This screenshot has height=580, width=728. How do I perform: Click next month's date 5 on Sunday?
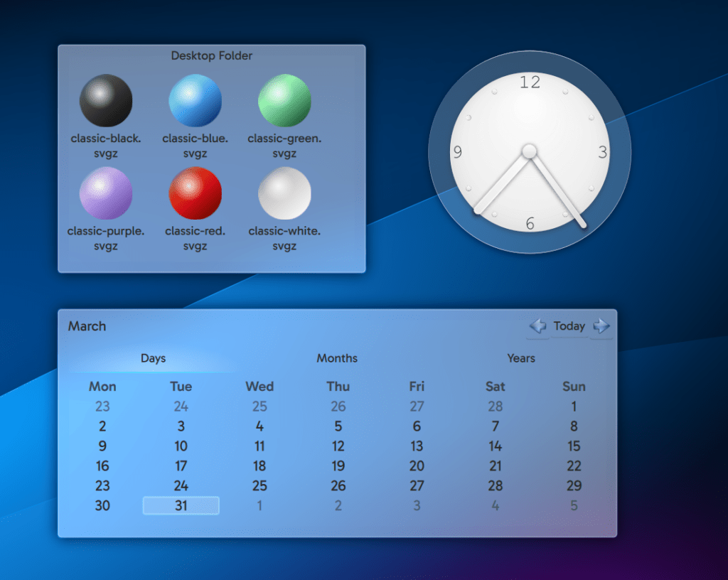[x=574, y=506]
